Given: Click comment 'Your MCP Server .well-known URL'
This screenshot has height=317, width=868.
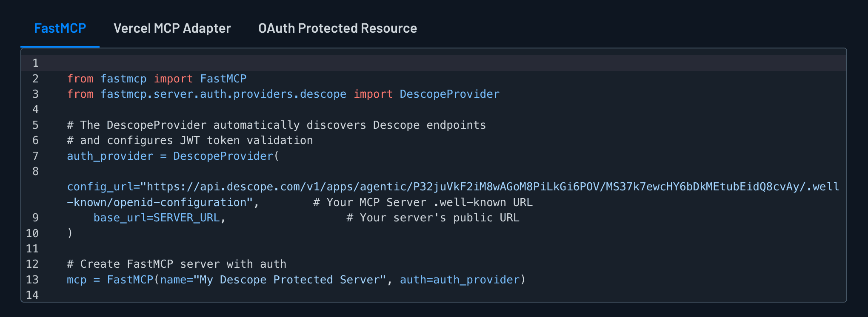Looking at the screenshot, I should [423, 202].
